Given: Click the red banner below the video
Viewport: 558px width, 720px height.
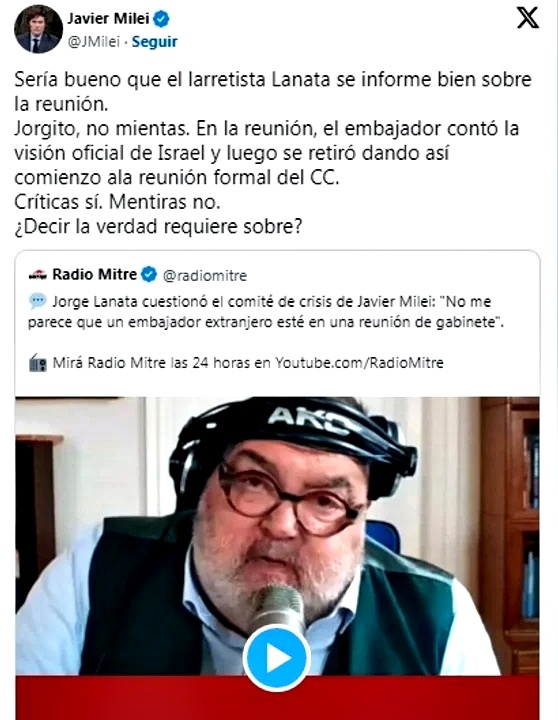Looking at the screenshot, I should 277,698.
